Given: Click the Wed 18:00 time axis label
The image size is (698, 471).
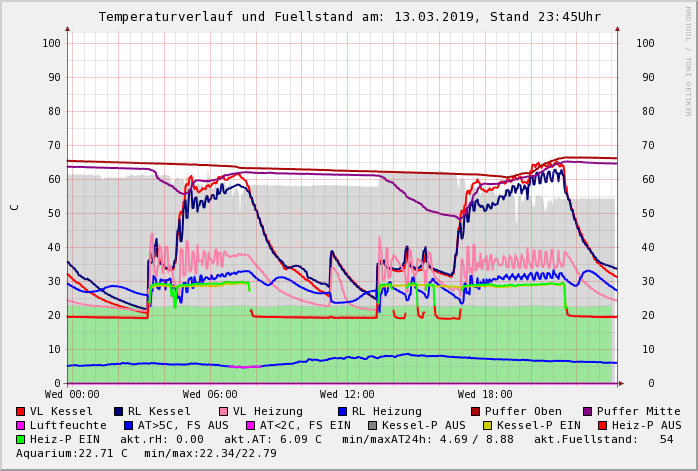Looking at the screenshot, I should click(485, 394).
